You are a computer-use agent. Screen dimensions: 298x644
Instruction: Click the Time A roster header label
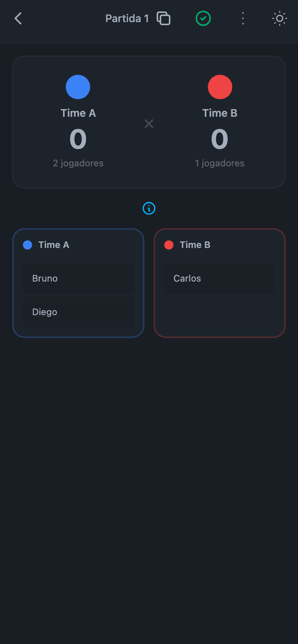point(54,245)
